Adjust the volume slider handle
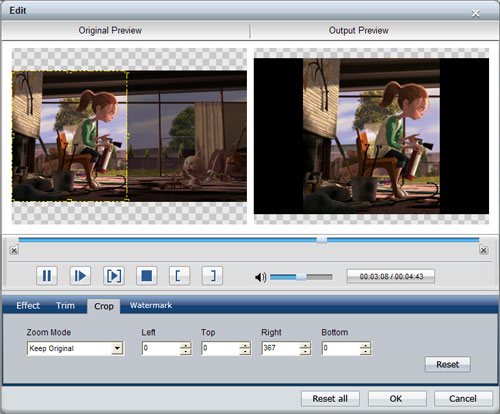The height and width of the screenshot is (414, 500). [301, 277]
